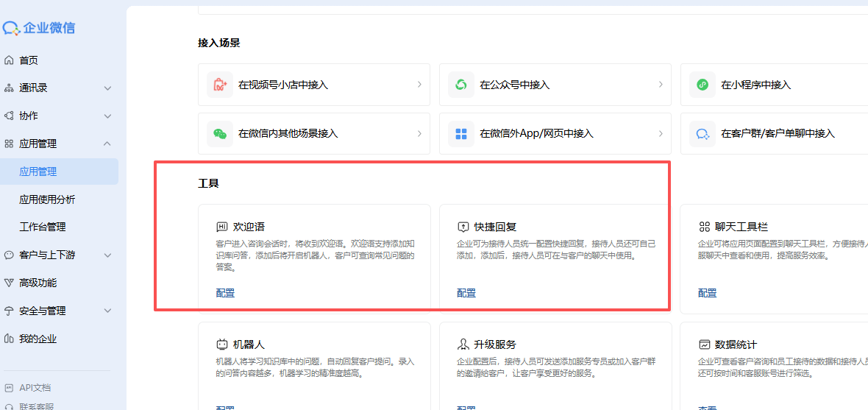Select 应用使用分析 submenu item
Image resolution: width=868 pixels, height=410 pixels.
(x=47, y=199)
